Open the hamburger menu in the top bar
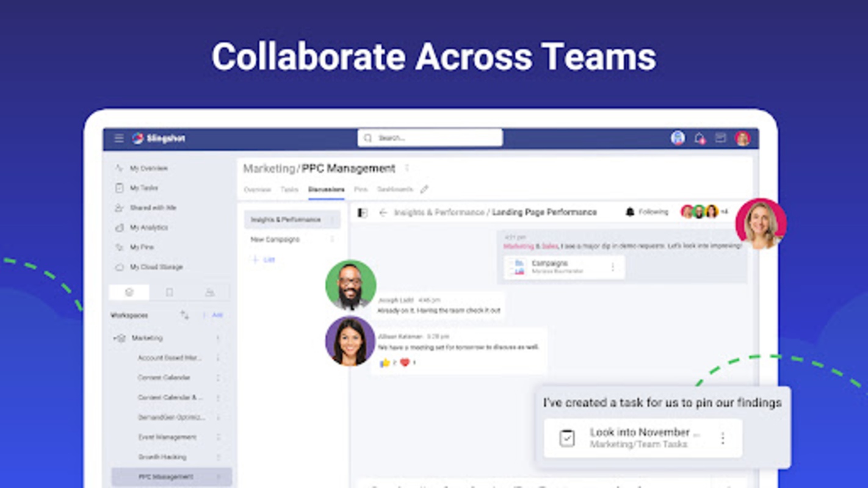The image size is (868, 488). pos(118,138)
